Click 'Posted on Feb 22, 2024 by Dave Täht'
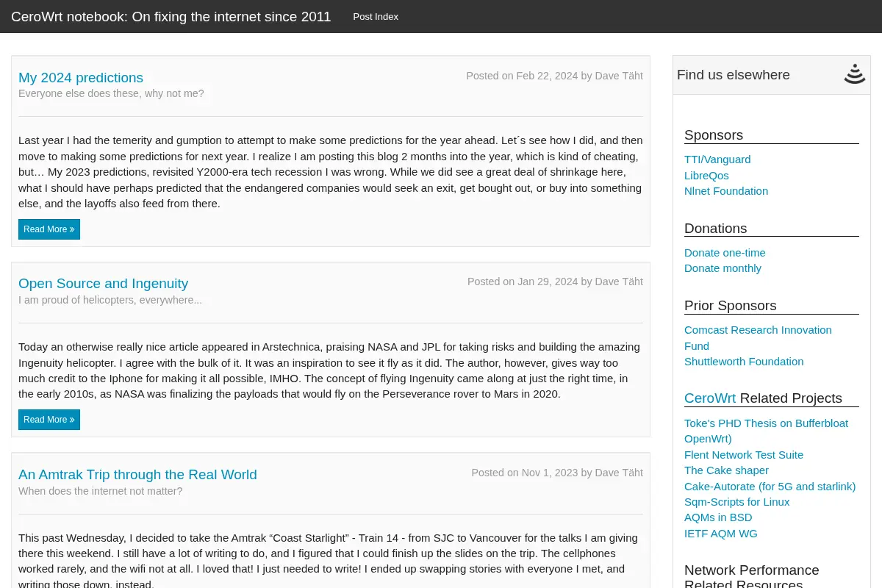The image size is (882, 588). click(x=554, y=76)
